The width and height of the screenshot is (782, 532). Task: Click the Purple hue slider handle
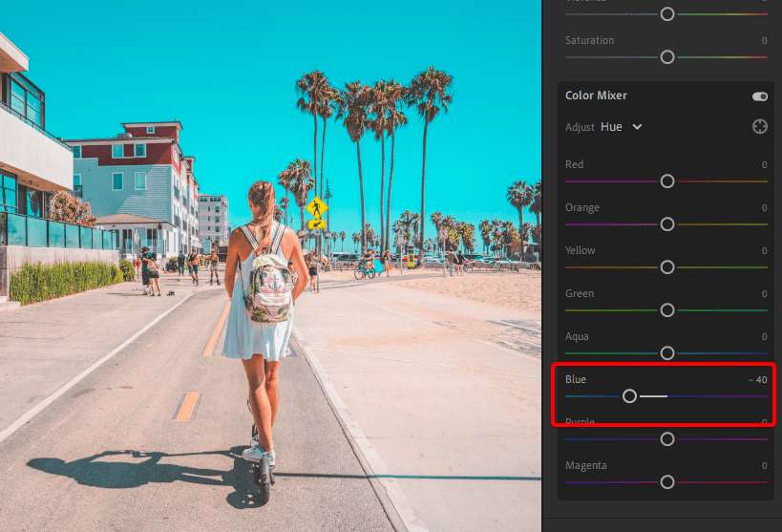(667, 439)
